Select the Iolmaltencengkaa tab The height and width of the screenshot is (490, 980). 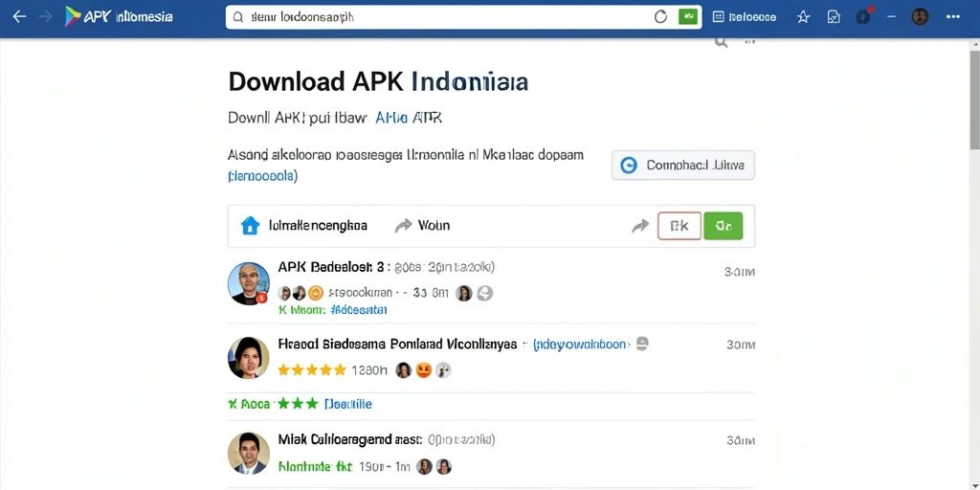coord(303,226)
